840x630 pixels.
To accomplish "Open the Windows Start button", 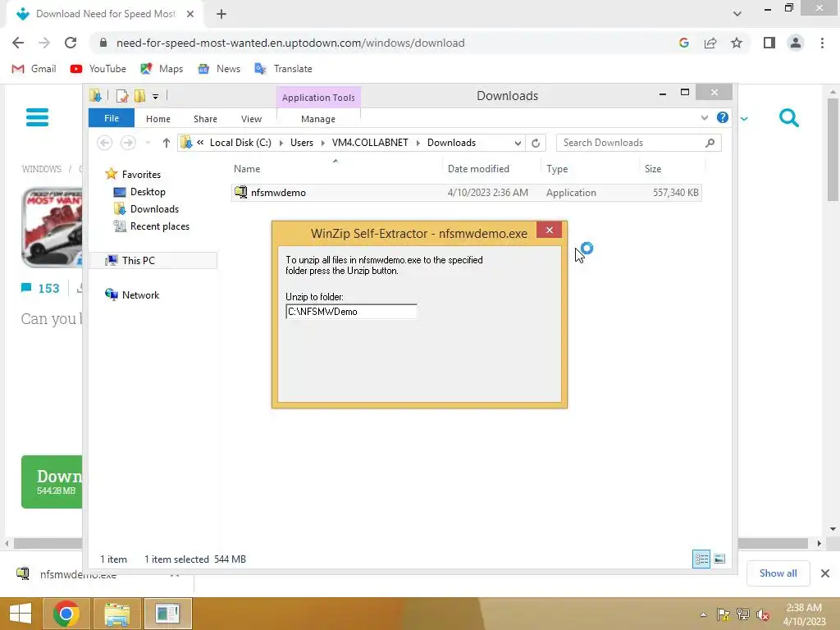I will pyautogui.click(x=21, y=614).
